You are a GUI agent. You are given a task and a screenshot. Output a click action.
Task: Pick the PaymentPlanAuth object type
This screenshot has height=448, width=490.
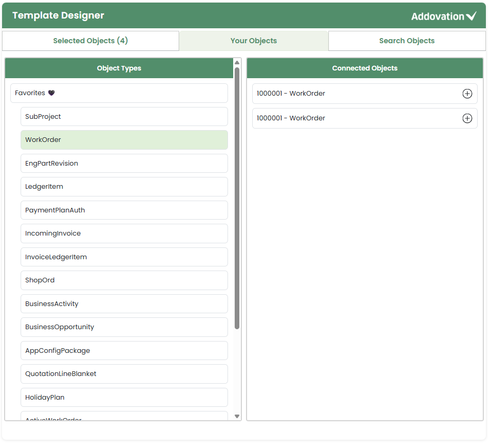124,210
